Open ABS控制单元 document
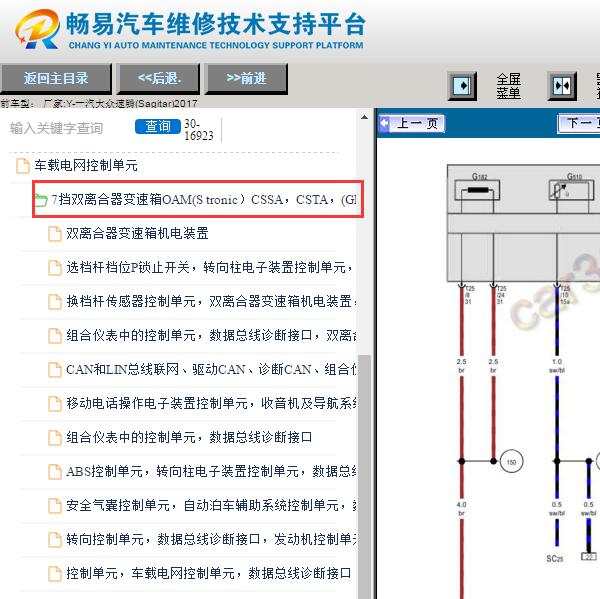This screenshot has width=600, height=599. (x=211, y=472)
